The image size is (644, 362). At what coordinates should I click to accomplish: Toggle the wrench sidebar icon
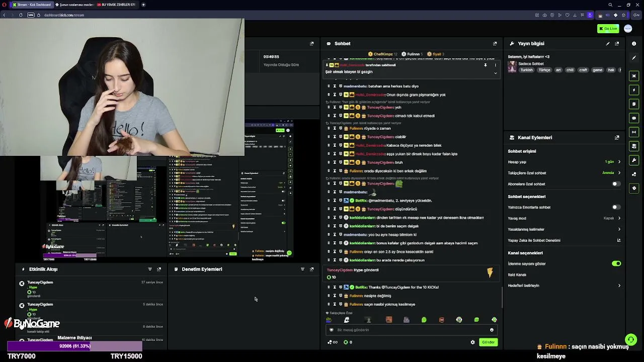634,160
